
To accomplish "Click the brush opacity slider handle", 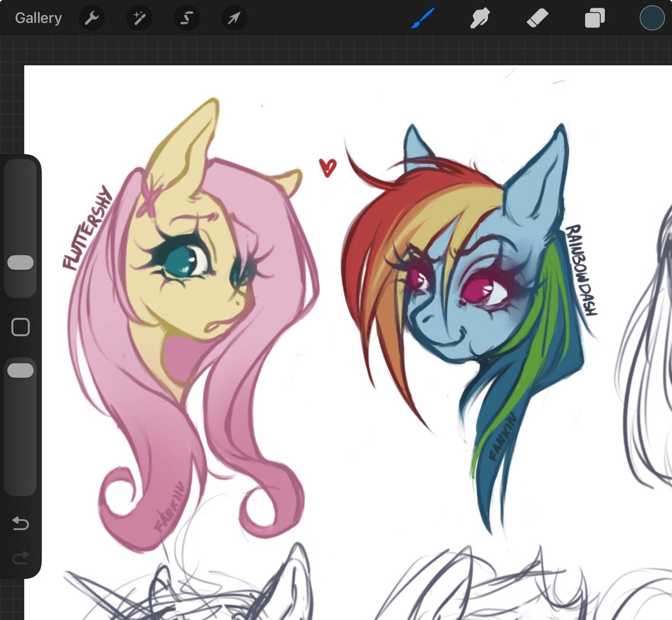I will pos(21,370).
